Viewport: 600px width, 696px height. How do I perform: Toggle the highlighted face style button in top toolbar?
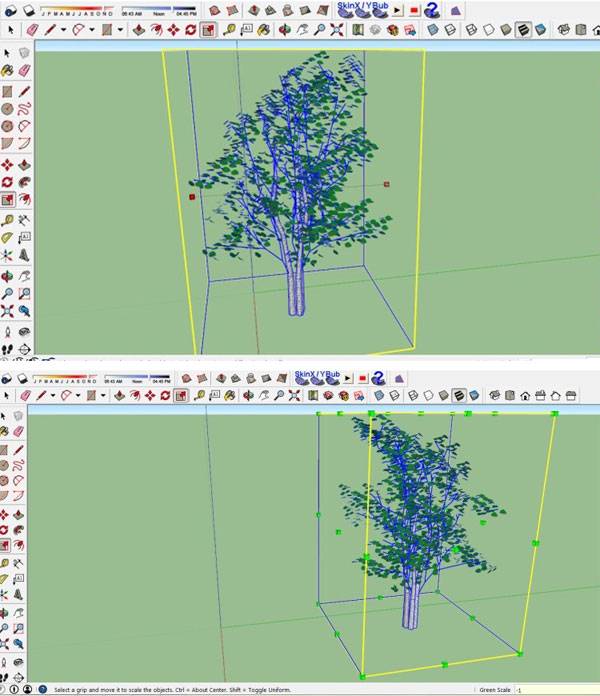click(521, 30)
